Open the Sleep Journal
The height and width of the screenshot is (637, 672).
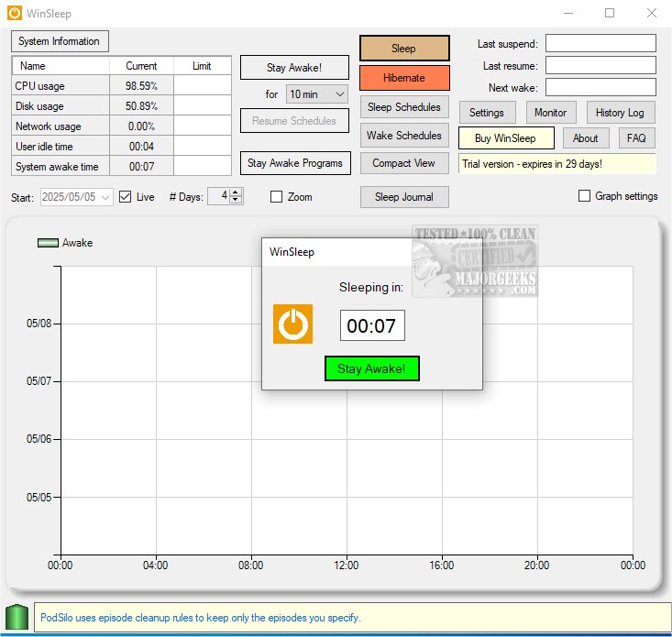pyautogui.click(x=404, y=197)
